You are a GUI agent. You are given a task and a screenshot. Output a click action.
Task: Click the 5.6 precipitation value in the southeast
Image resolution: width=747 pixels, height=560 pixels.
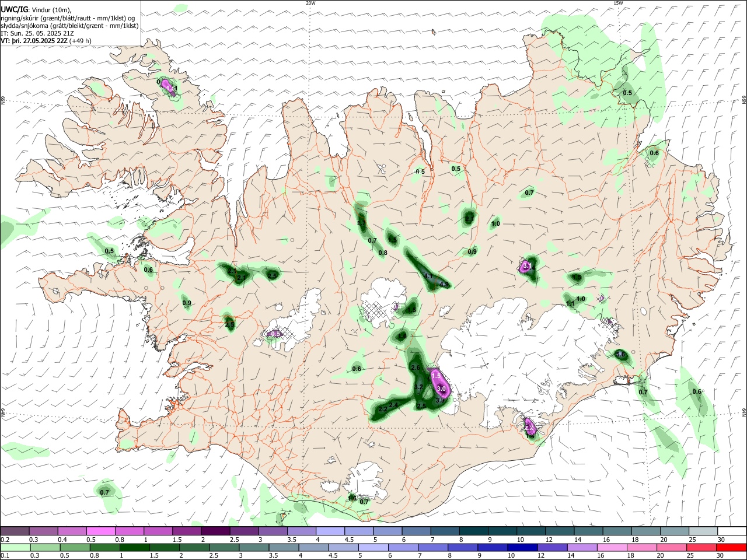pyautogui.click(x=620, y=354)
